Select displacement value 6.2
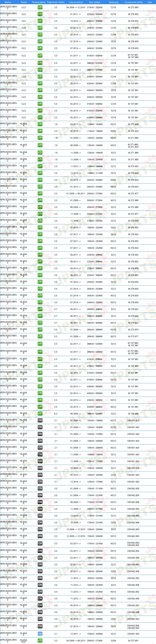The image size is (156, 644). [56, 413]
